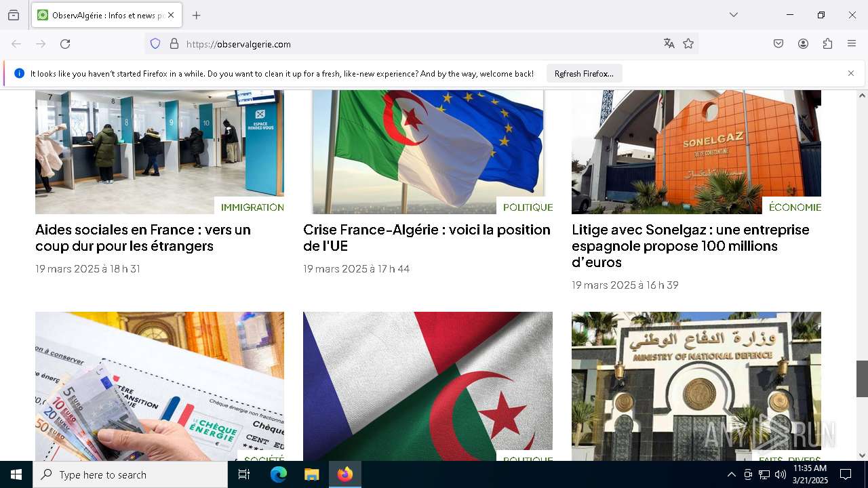Open social aid office counters photo
This screenshot has height=488, width=868.
[x=159, y=152]
